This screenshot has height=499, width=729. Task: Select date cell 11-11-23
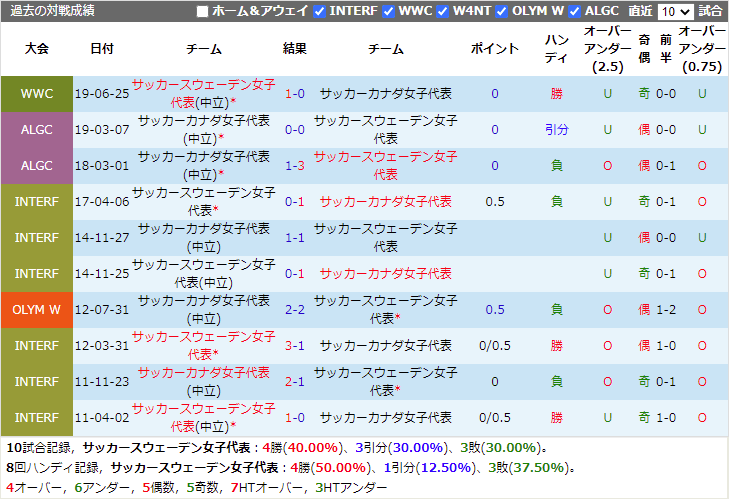102,382
